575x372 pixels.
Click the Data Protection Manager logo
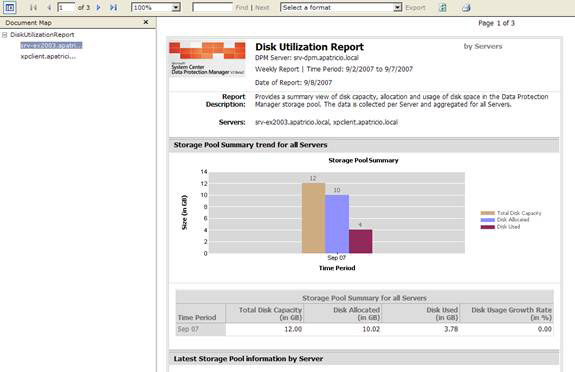pyautogui.click(x=207, y=59)
